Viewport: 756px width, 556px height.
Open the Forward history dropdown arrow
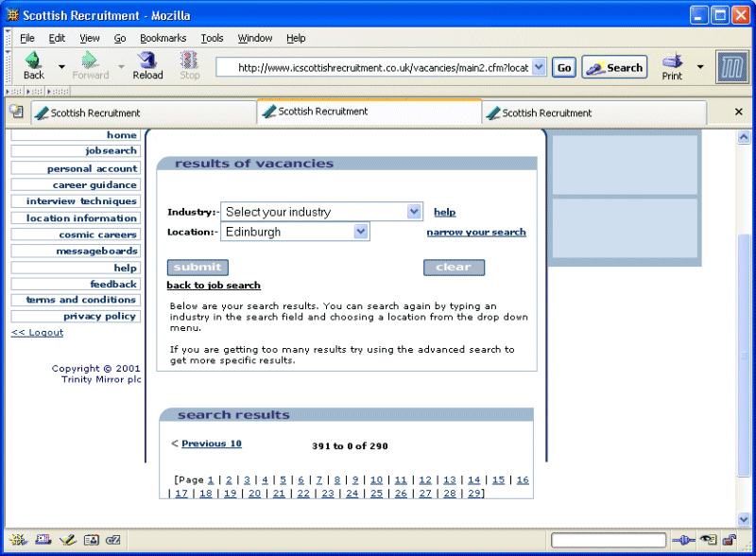(x=122, y=66)
